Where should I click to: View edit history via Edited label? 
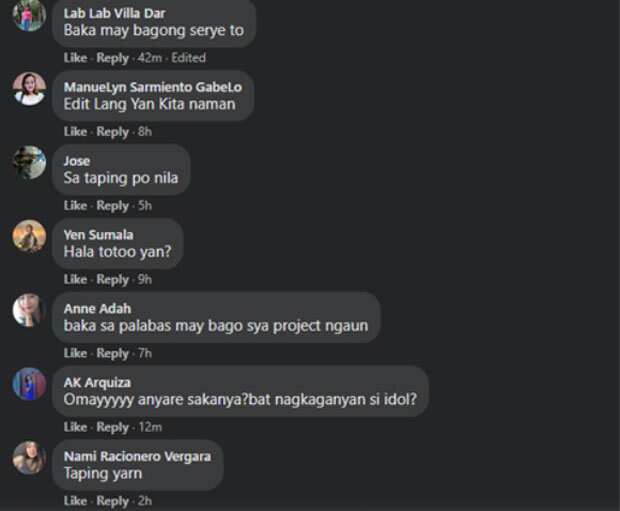tap(189, 58)
